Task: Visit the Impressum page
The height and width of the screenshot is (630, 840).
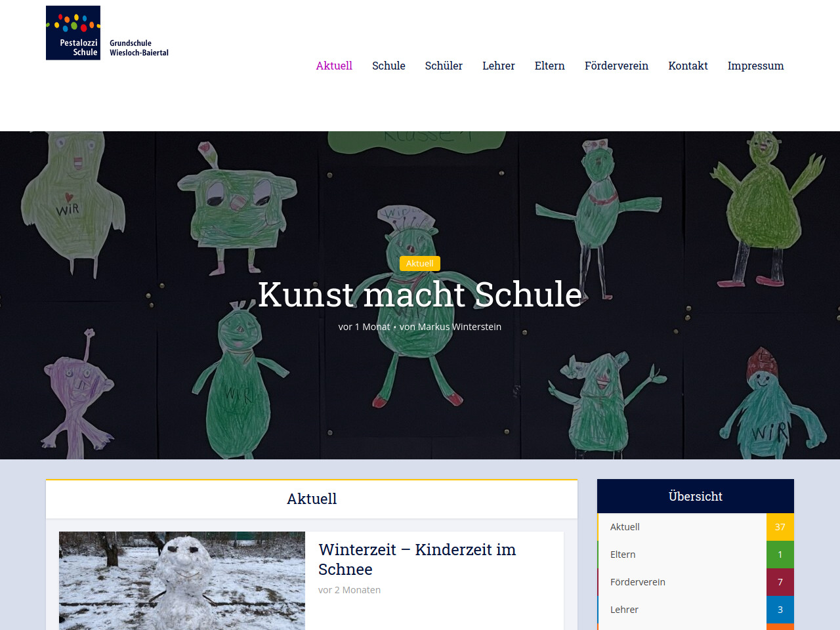Action: pyautogui.click(x=755, y=66)
